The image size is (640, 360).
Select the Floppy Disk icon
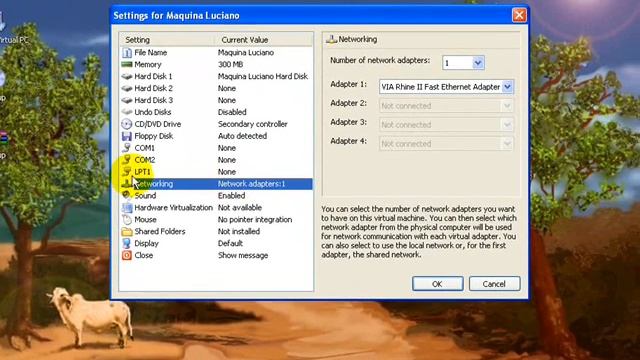tap(127, 136)
